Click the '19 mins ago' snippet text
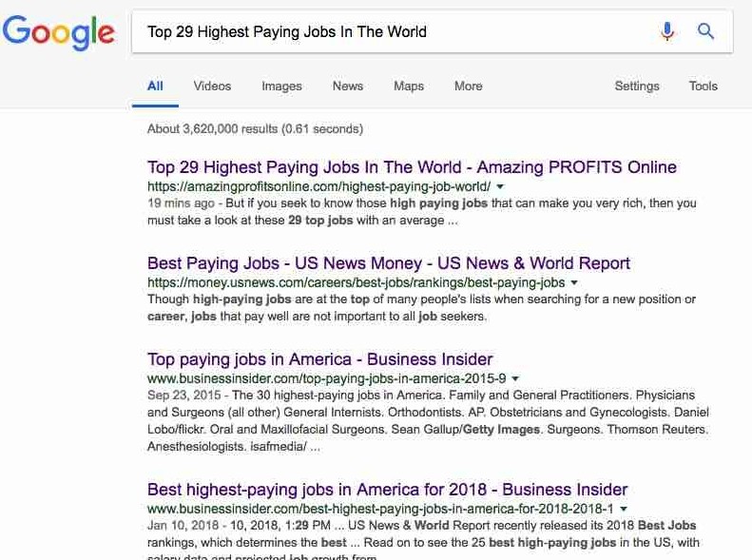Viewport: 752px width, 560px height. pyautogui.click(x=181, y=203)
